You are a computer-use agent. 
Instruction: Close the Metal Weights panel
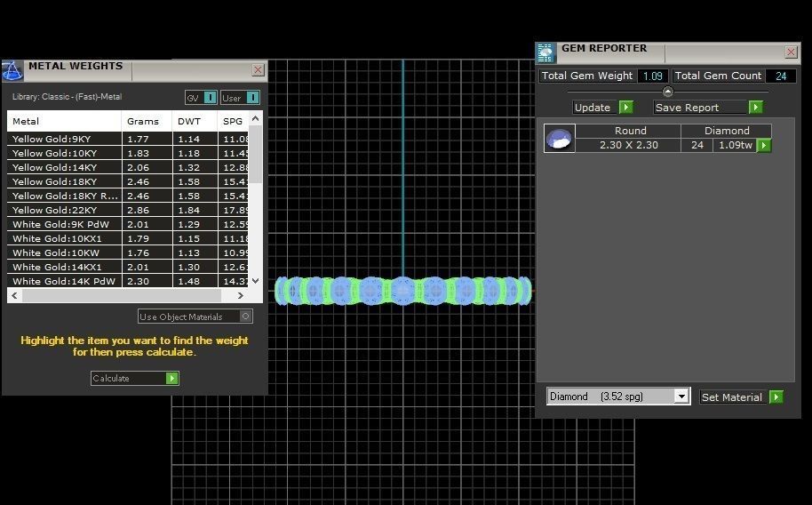(x=258, y=70)
